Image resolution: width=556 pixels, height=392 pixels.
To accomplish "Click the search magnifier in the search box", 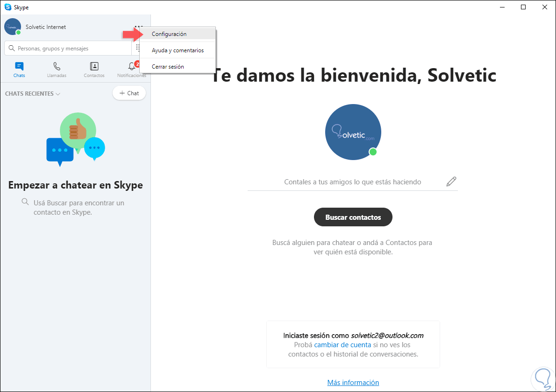I will (12, 48).
